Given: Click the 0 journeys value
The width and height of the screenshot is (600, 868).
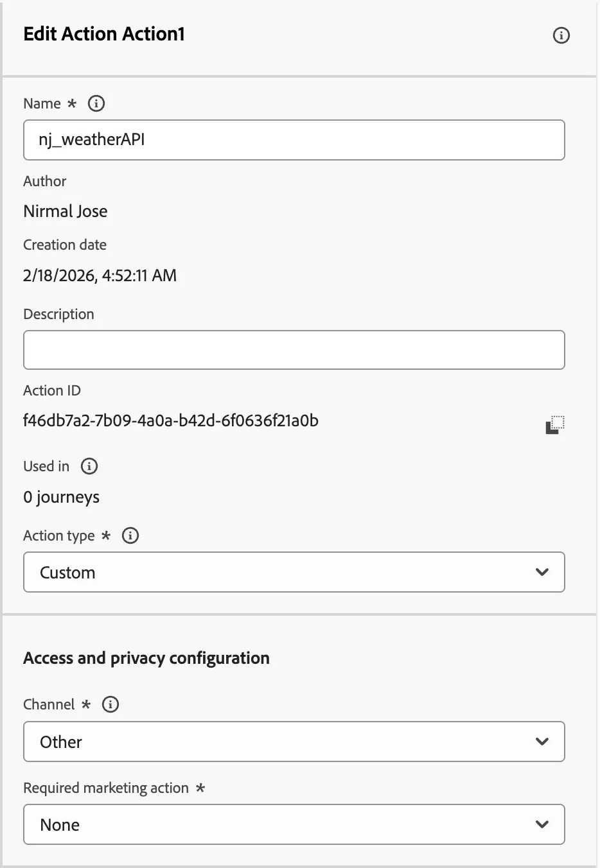Looking at the screenshot, I should pos(62,498).
